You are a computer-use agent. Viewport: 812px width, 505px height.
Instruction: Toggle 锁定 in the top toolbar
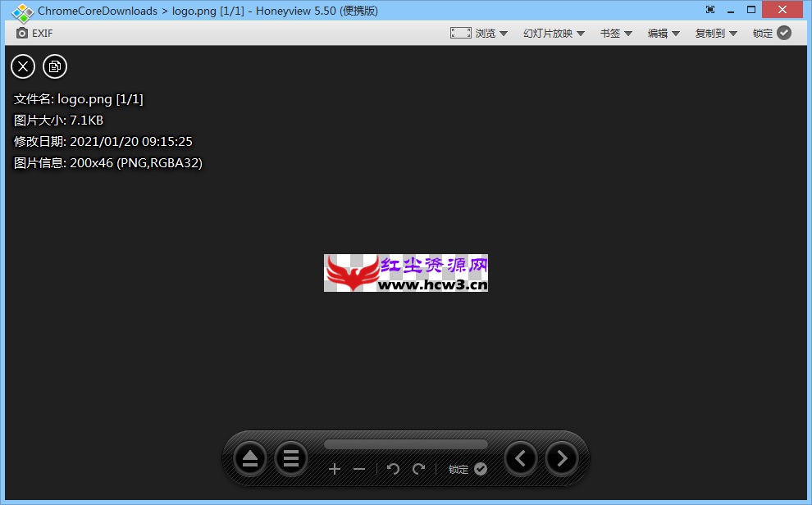(x=772, y=33)
